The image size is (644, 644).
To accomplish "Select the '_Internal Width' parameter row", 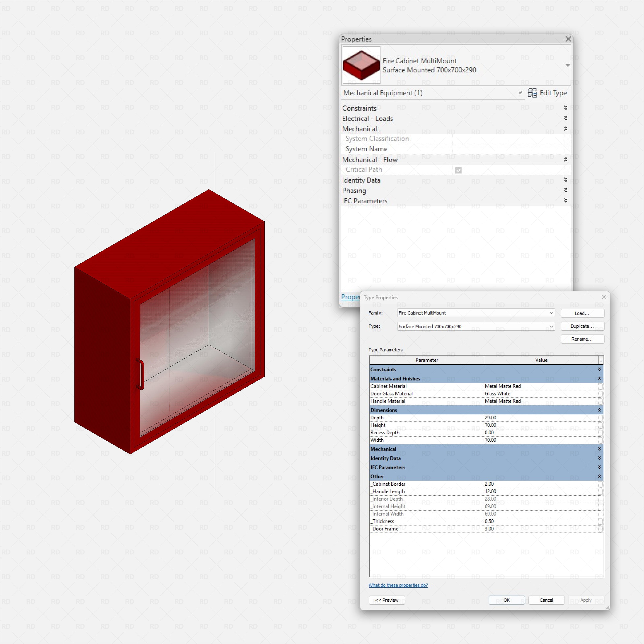I will coord(486,514).
